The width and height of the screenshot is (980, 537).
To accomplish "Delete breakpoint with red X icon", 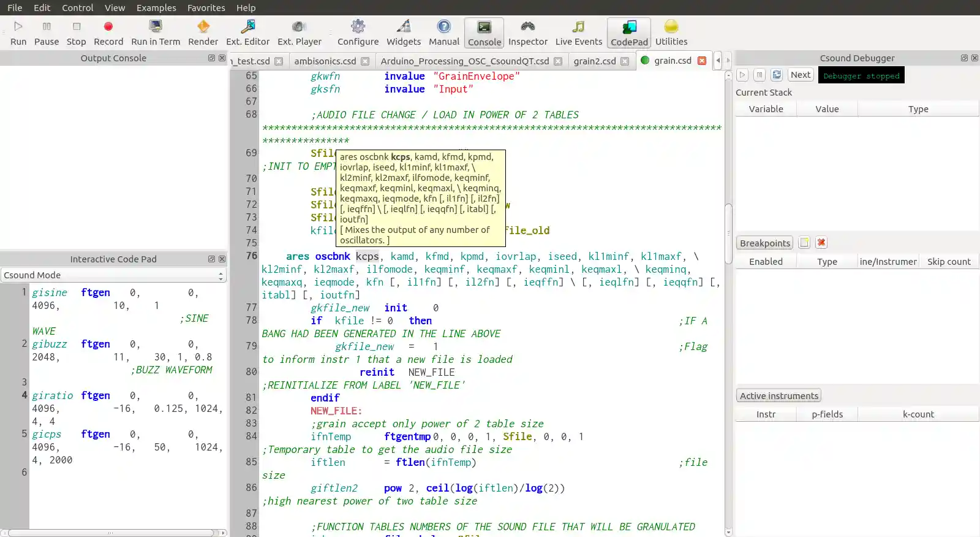I will pyautogui.click(x=821, y=243).
